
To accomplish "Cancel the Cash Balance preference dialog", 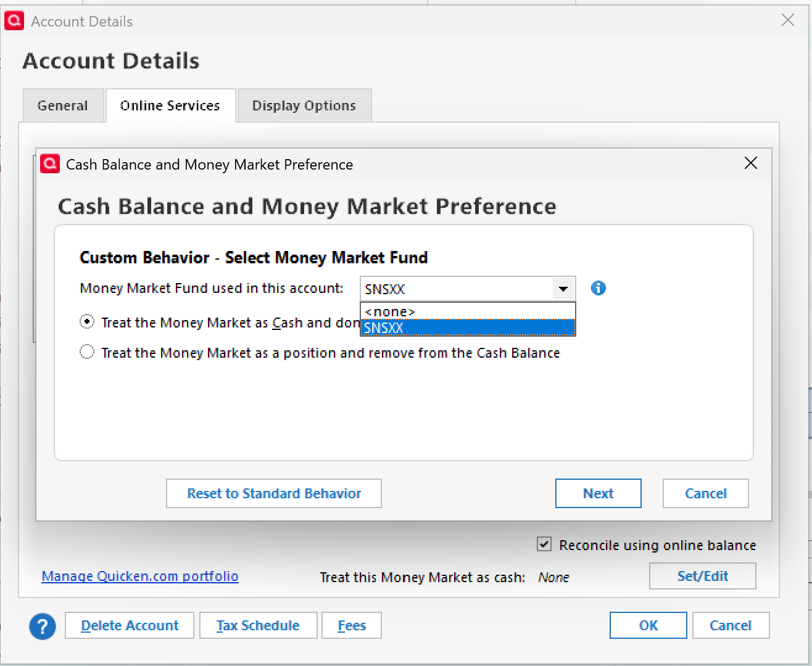I will tap(706, 493).
